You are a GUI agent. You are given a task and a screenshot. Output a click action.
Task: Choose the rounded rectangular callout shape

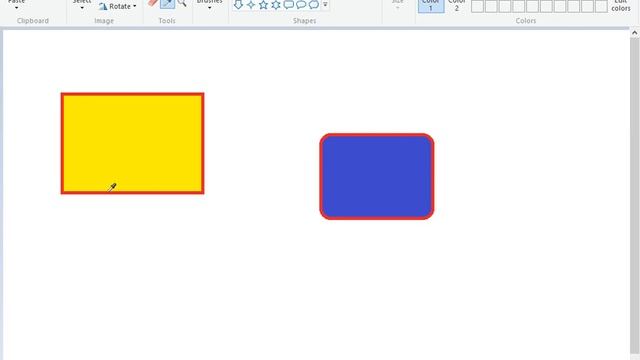tap(289, 4)
